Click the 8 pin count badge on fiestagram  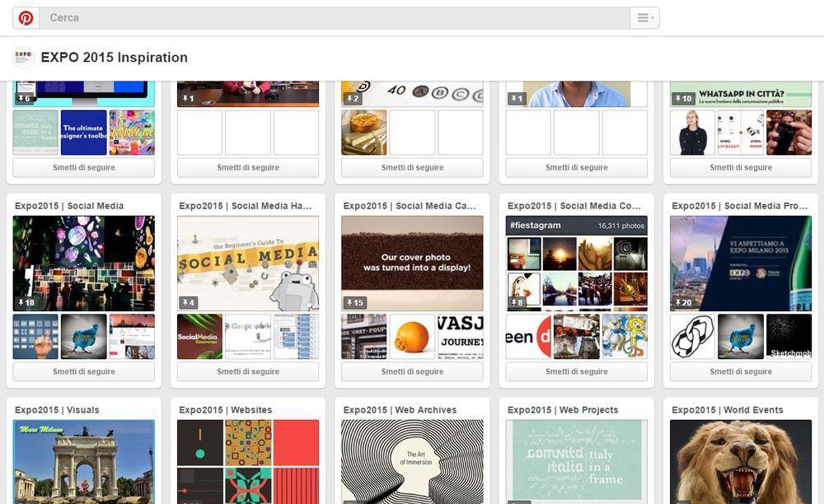[x=517, y=302]
